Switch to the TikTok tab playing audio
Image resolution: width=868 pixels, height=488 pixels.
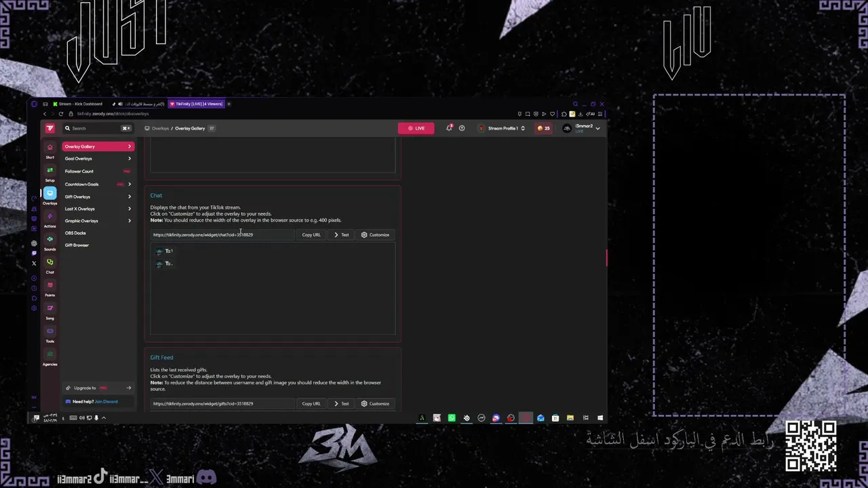[138, 104]
